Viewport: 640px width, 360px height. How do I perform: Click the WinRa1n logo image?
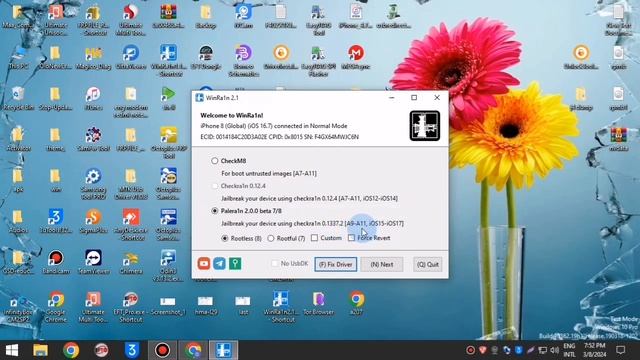pyautogui.click(x=424, y=126)
